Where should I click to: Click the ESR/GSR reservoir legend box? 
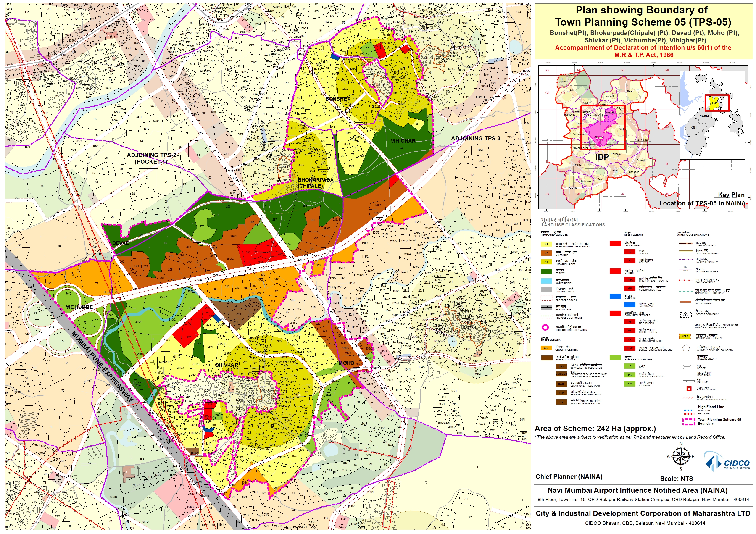[x=561, y=374]
